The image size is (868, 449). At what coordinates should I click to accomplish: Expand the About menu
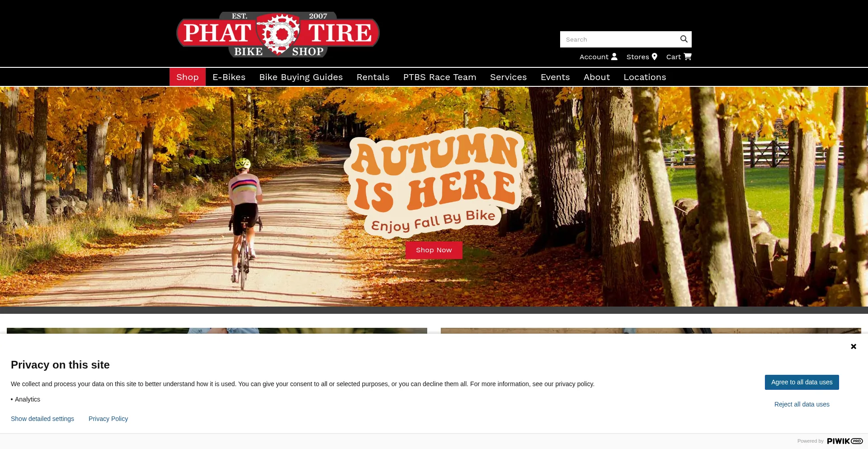597,77
